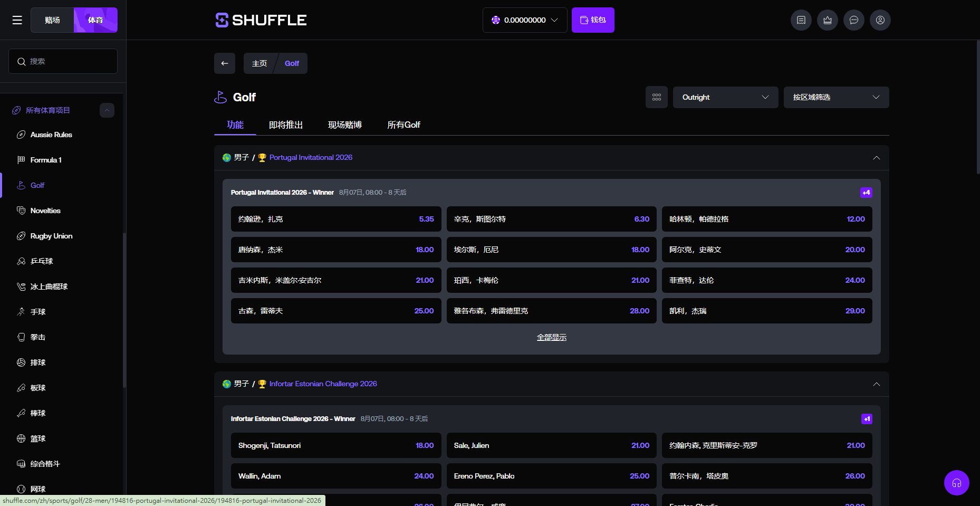Open the Outright market dropdown
980x506 pixels.
point(726,97)
